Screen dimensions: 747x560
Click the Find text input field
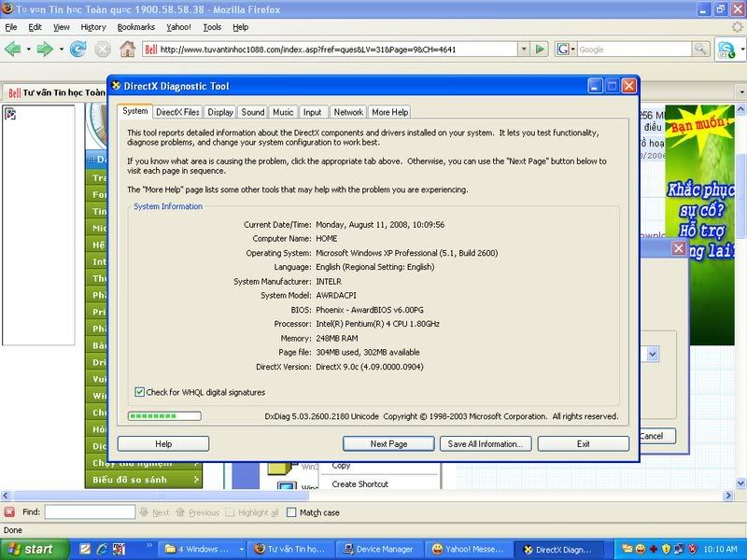point(90,512)
